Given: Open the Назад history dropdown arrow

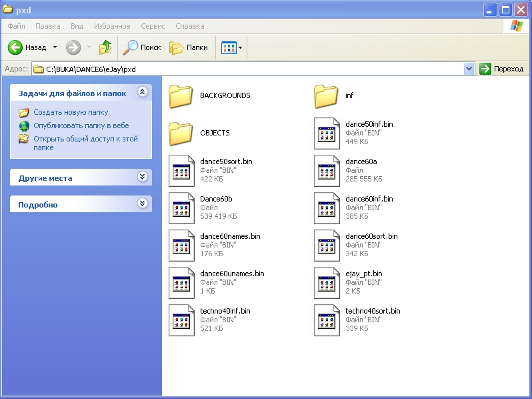Looking at the screenshot, I should click(x=55, y=47).
